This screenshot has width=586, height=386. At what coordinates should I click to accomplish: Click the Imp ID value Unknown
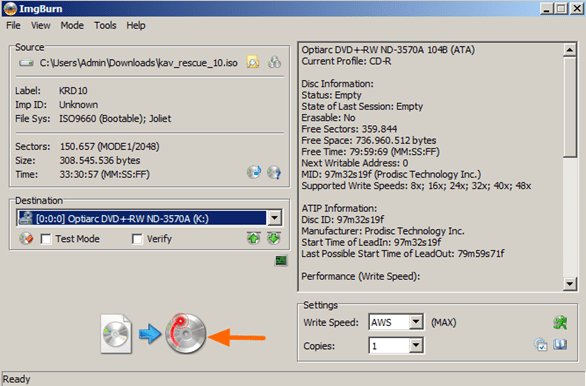(x=78, y=105)
